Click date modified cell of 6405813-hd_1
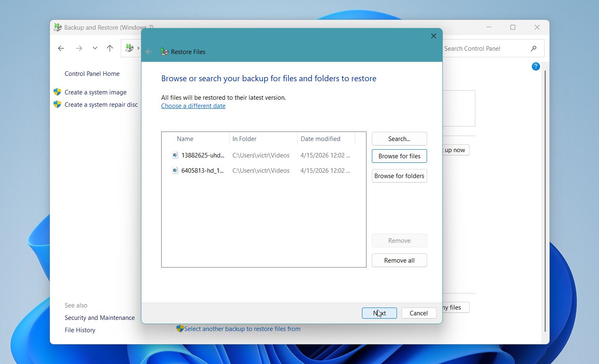This screenshot has width=599, height=364. click(325, 171)
